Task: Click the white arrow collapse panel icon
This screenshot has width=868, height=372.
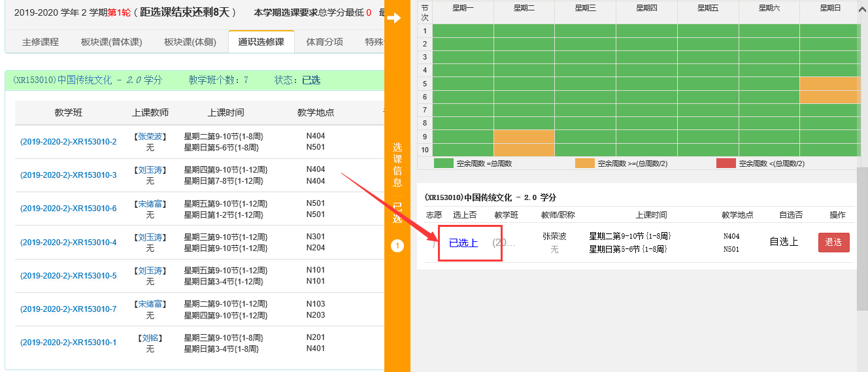Action: point(393,18)
